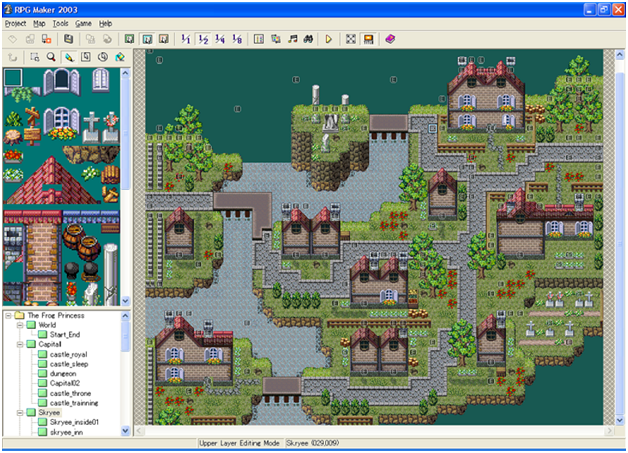Open the Database icon
628x453 pixels.
tap(259, 39)
